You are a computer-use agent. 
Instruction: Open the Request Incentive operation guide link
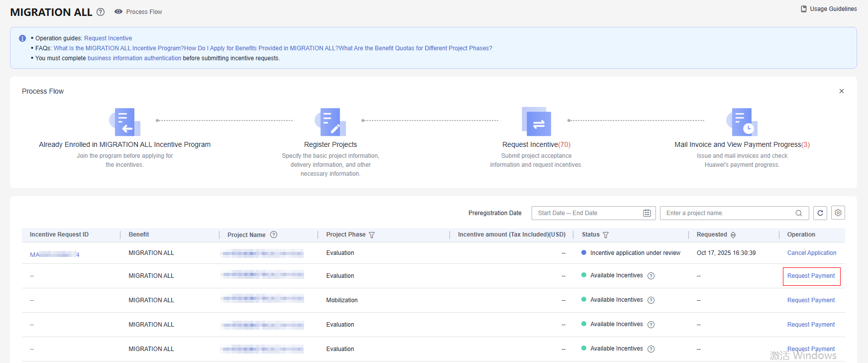108,38
